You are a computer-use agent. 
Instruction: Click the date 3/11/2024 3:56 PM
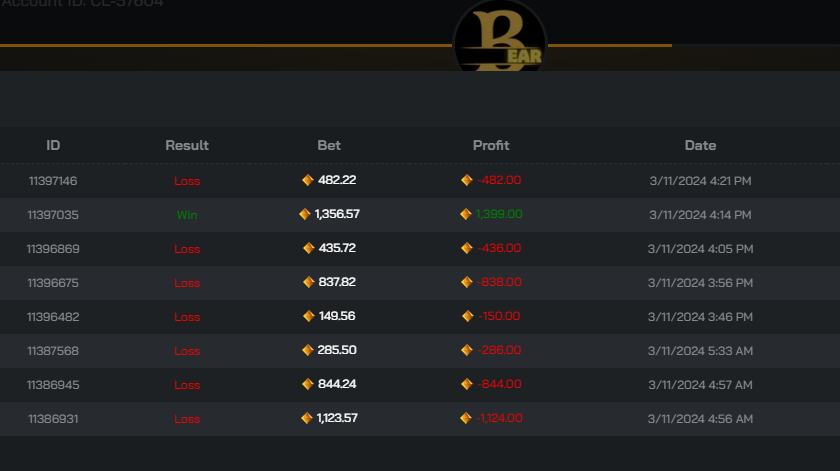pos(700,283)
